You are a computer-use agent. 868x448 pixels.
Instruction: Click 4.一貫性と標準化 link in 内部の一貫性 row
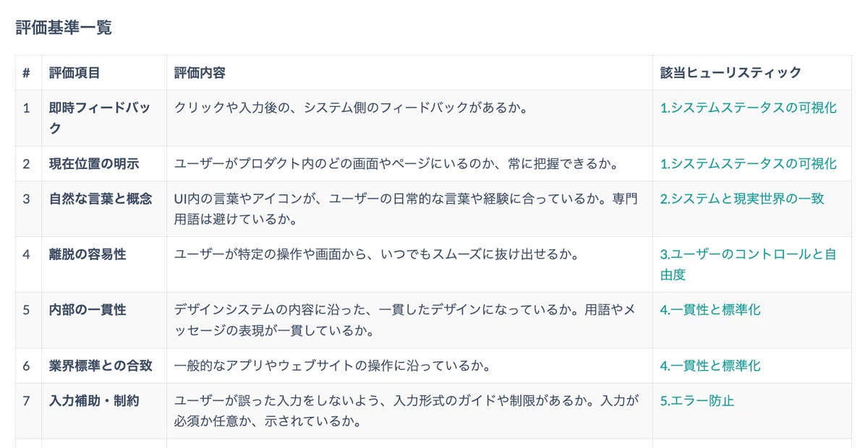tap(710, 310)
